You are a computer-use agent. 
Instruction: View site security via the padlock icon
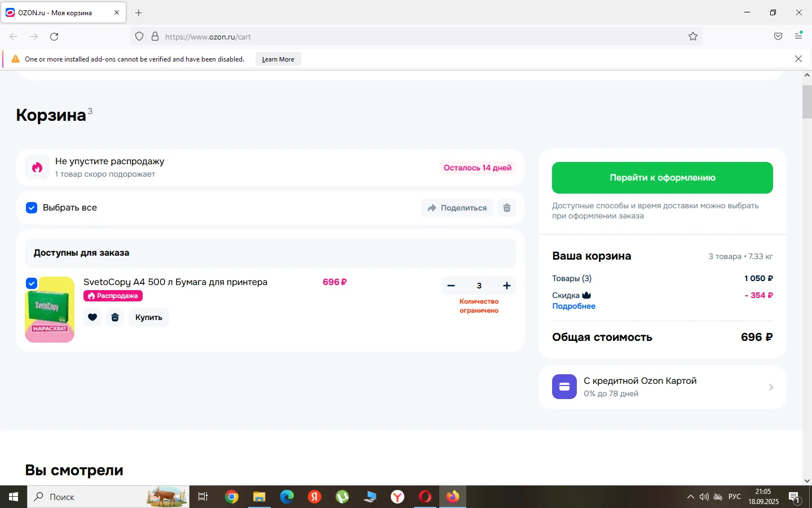click(x=155, y=37)
